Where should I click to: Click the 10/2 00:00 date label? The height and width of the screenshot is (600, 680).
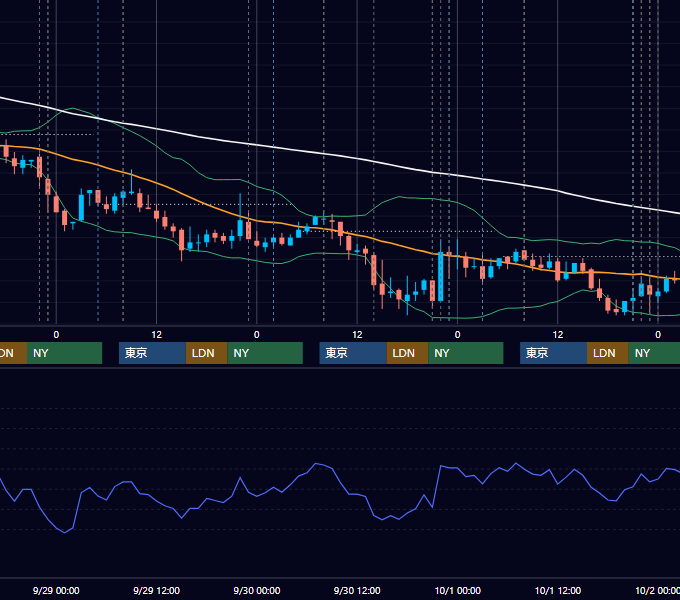657,590
